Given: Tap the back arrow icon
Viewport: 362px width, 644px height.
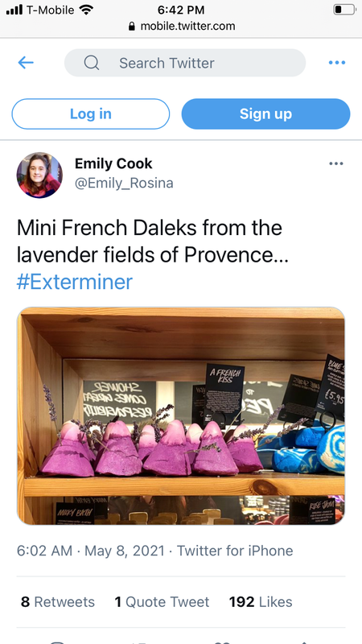Looking at the screenshot, I should 26,63.
